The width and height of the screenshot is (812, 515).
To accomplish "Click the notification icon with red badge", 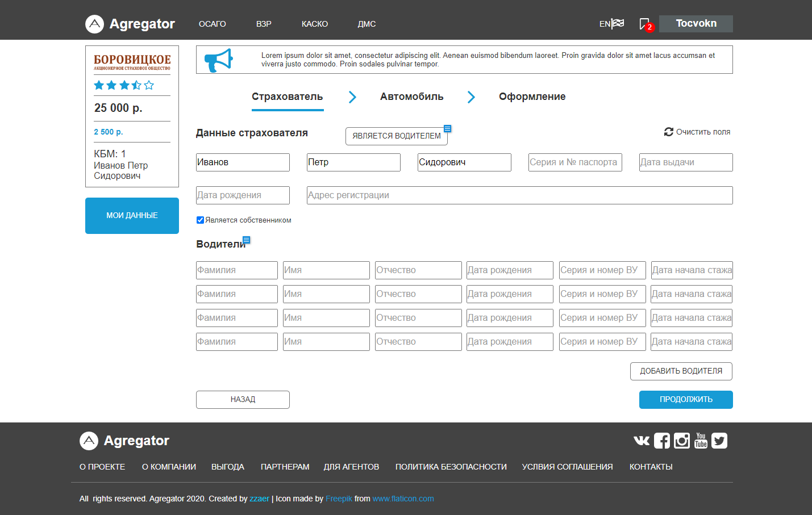I will (646, 24).
